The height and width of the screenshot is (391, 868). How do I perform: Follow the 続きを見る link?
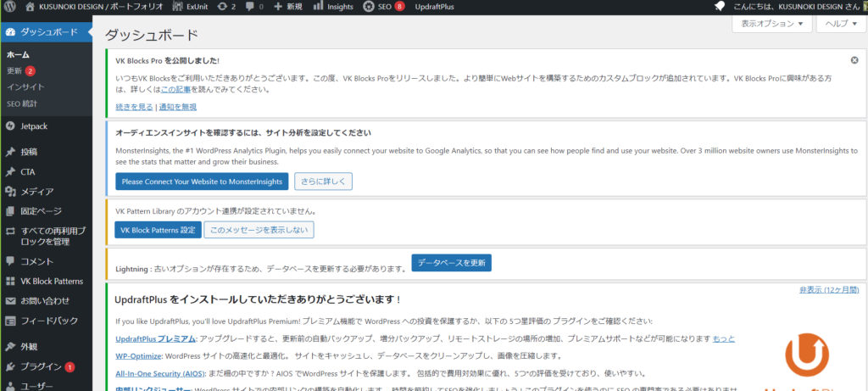coord(134,107)
